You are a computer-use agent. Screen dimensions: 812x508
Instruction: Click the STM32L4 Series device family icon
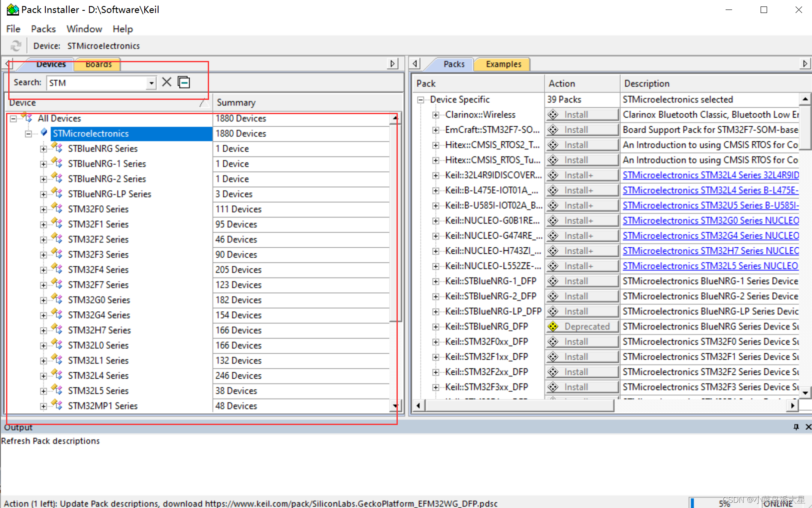[57, 375]
